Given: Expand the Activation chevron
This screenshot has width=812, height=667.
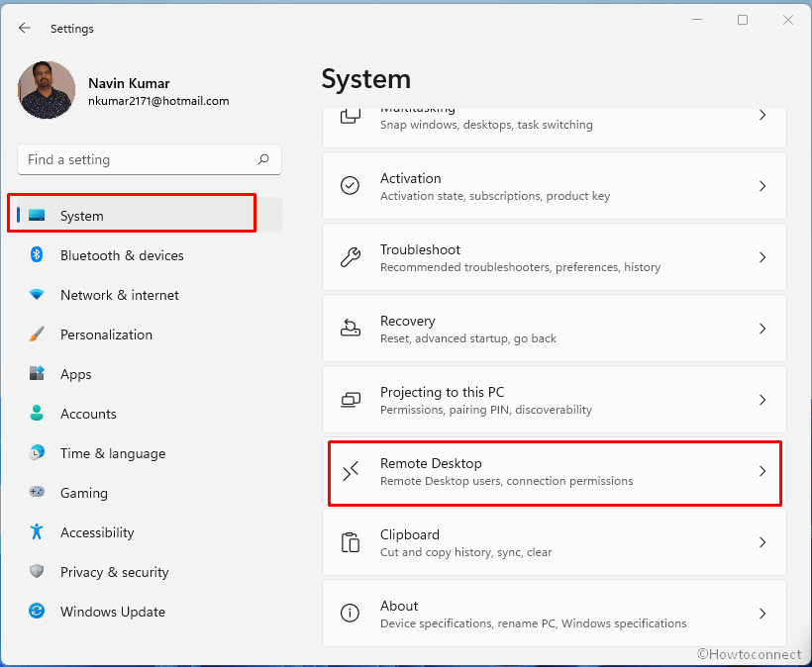Looking at the screenshot, I should pyautogui.click(x=762, y=186).
